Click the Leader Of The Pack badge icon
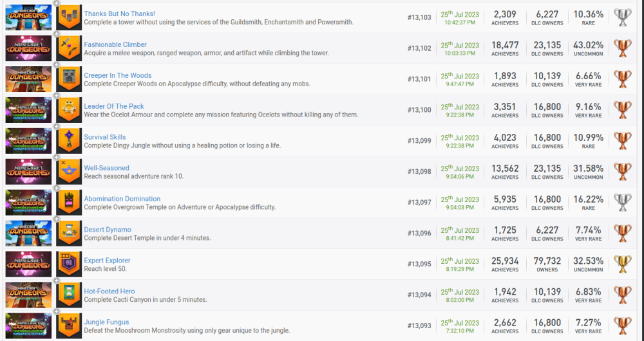Image resolution: width=644 pixels, height=341 pixels. click(x=69, y=111)
